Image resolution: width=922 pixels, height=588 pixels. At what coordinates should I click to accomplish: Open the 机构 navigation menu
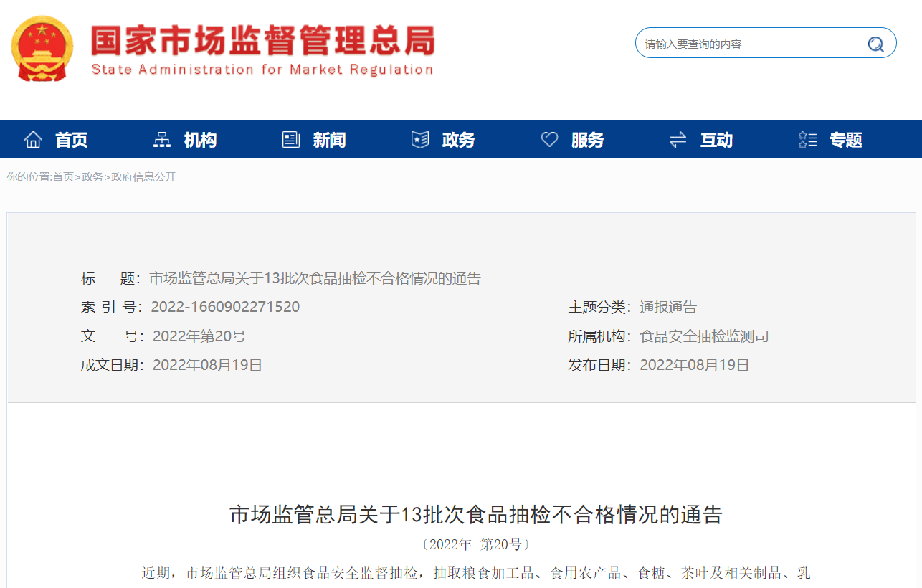point(200,140)
